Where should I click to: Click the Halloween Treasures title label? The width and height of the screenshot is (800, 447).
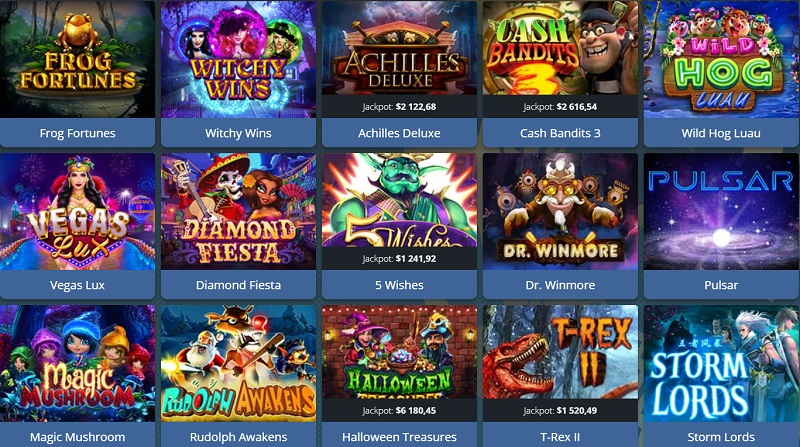point(399,437)
